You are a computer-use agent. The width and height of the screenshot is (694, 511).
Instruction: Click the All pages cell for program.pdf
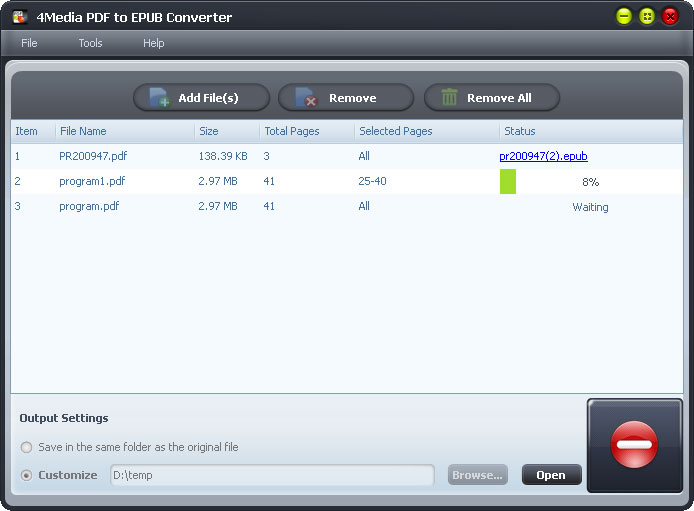[364, 206]
